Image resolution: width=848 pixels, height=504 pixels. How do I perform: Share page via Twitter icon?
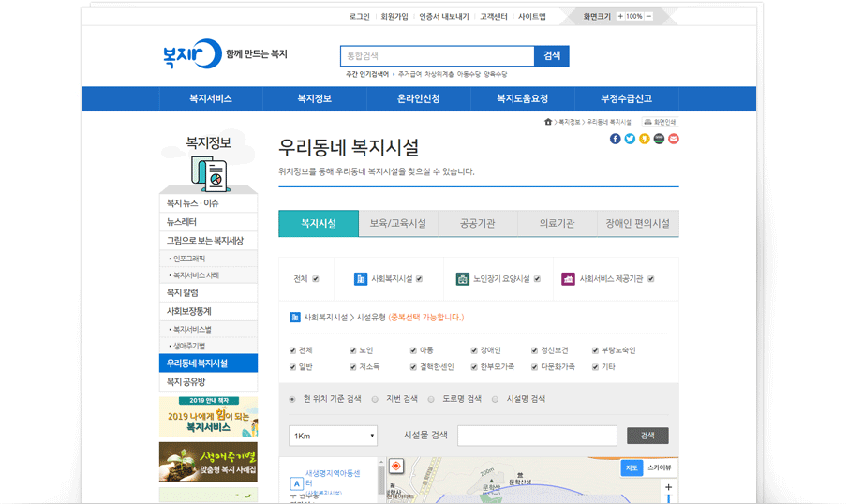(630, 139)
